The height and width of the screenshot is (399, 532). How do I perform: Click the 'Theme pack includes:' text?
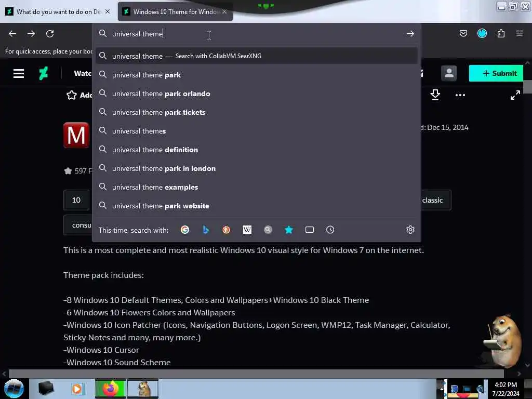(x=103, y=275)
